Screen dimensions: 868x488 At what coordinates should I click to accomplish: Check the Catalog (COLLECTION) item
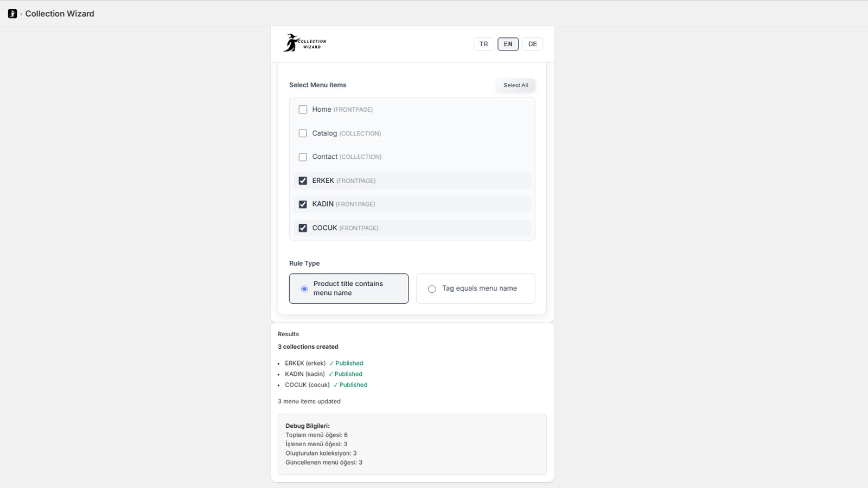pos(303,133)
